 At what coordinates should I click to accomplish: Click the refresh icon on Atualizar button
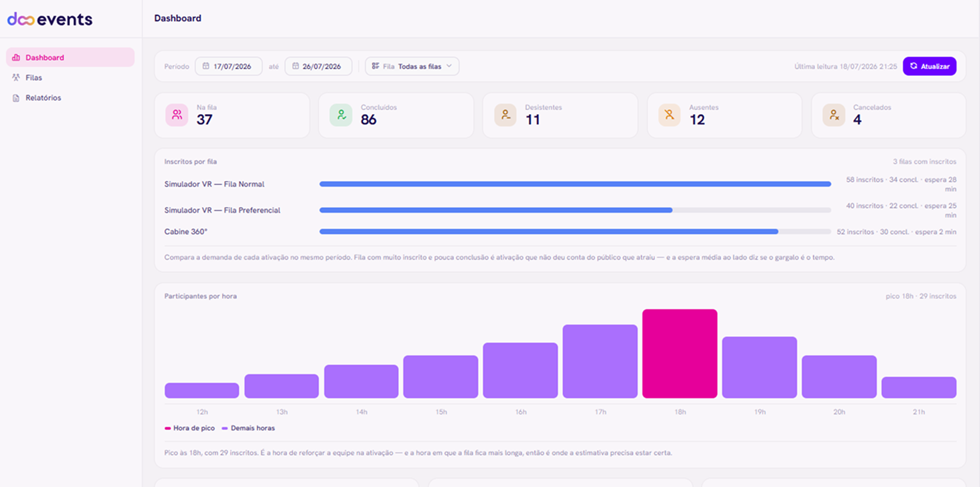coord(914,66)
